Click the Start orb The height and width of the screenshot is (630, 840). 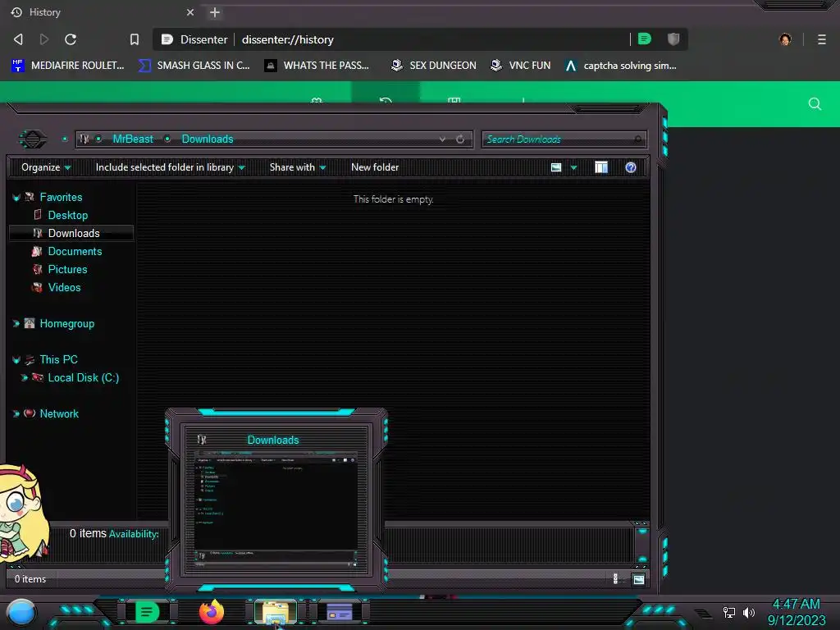[21, 612]
